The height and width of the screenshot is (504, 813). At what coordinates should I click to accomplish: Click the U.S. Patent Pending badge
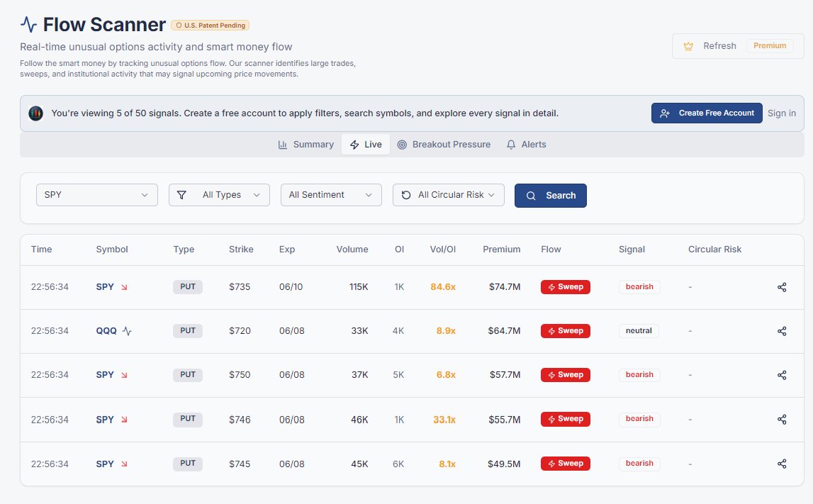[210, 26]
